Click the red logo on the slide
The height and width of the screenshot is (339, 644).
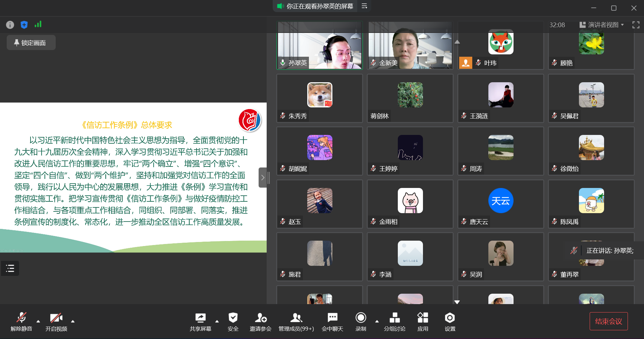click(250, 120)
